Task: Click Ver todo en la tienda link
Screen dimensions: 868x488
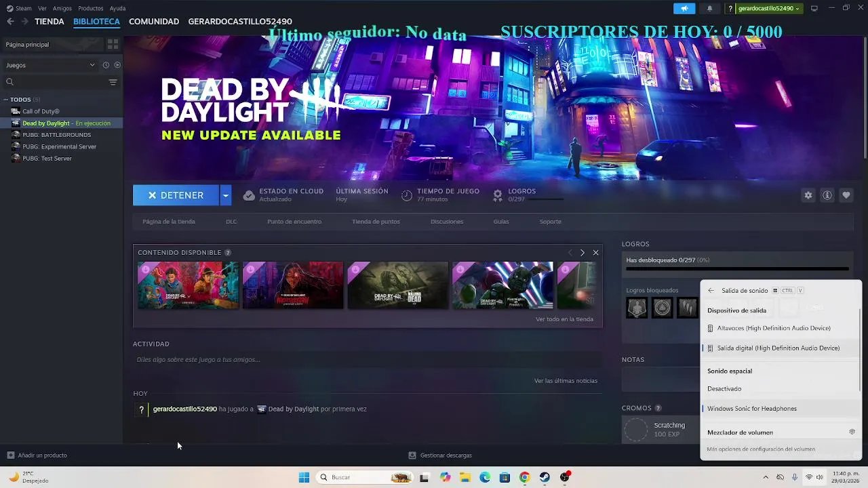Action: (x=564, y=319)
